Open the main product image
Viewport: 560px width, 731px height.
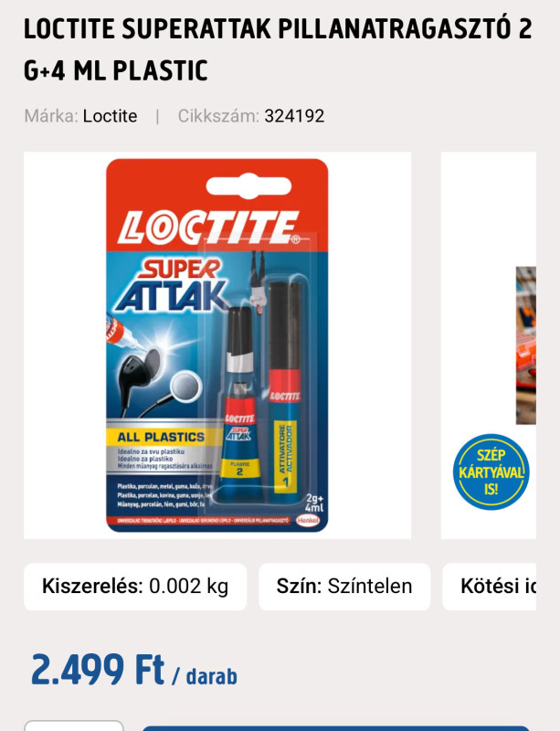coord(217,345)
